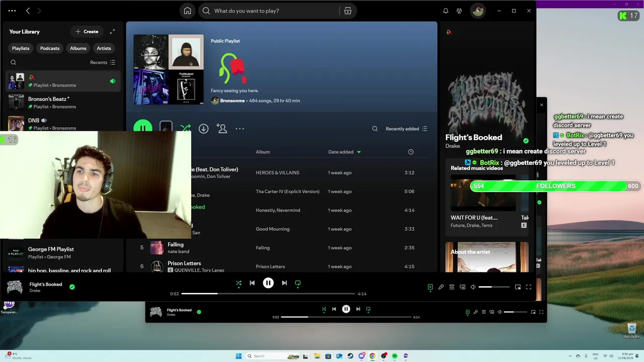Enter full screen in main player
The image size is (644, 362).
(528, 287)
